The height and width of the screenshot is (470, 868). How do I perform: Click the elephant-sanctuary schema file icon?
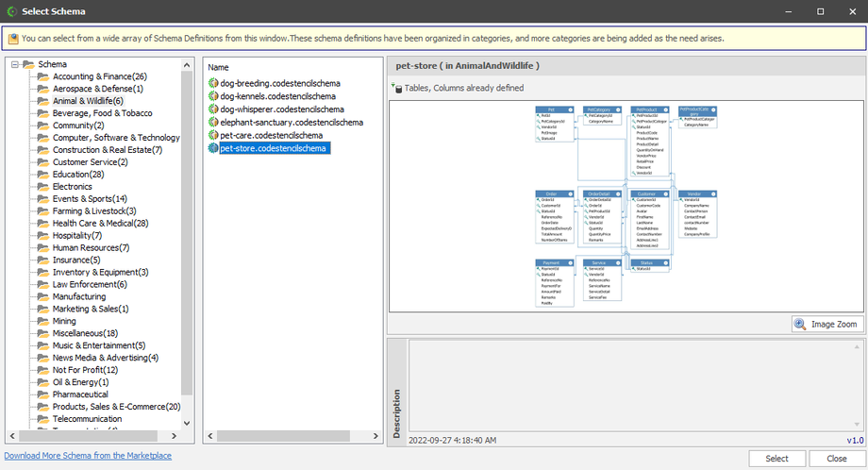[213, 123]
